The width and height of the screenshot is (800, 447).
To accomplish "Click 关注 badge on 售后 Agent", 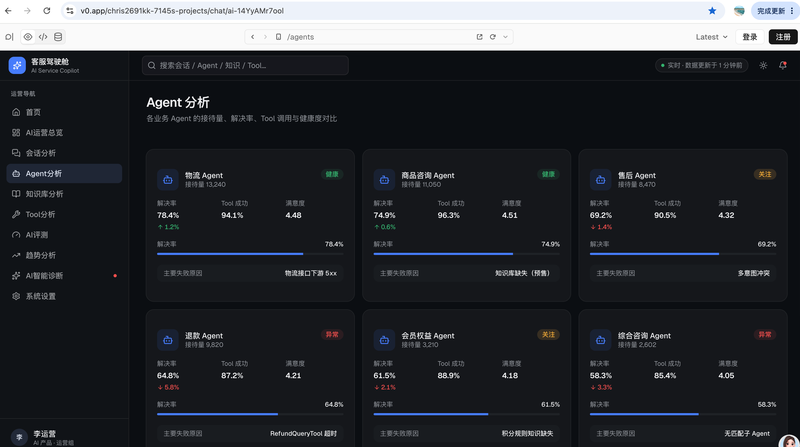I will pyautogui.click(x=765, y=175).
